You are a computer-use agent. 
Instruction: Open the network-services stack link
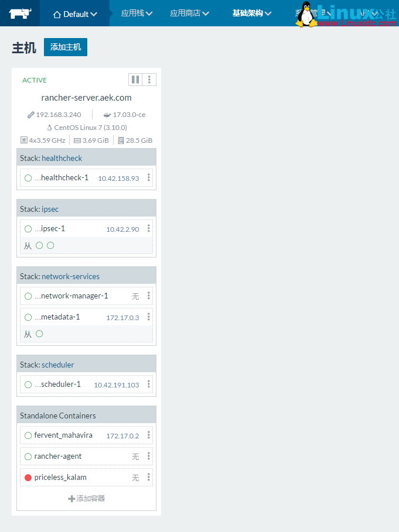(70, 276)
